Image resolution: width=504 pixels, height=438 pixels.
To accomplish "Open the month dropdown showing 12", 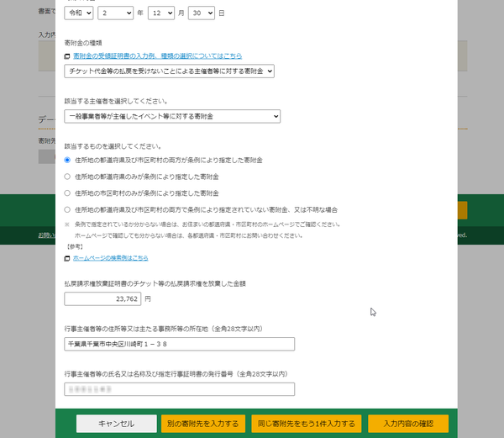I will click(164, 13).
